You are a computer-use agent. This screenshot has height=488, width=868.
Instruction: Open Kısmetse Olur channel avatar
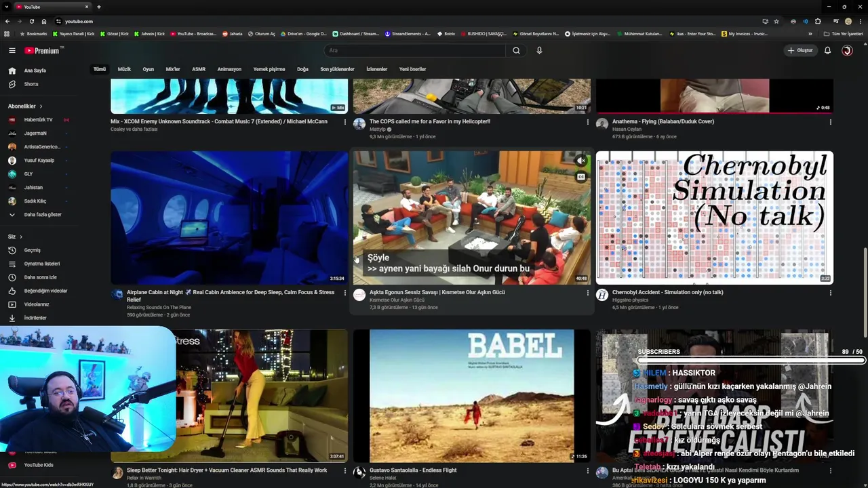tap(359, 295)
